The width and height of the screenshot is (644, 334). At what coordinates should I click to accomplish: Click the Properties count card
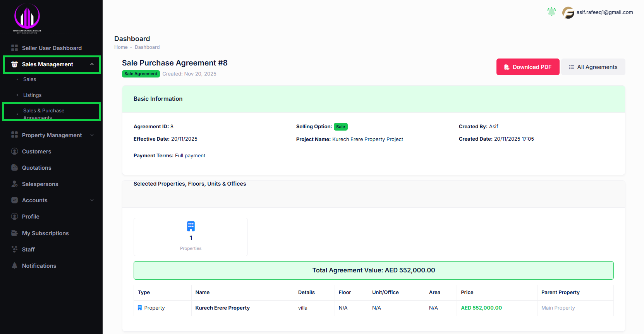191,237
